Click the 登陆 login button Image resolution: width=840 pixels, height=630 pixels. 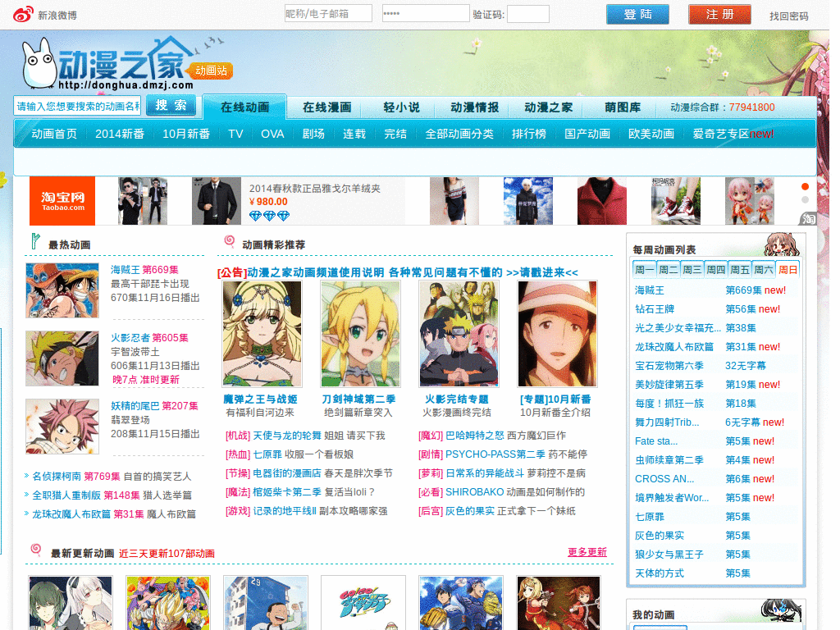point(637,15)
